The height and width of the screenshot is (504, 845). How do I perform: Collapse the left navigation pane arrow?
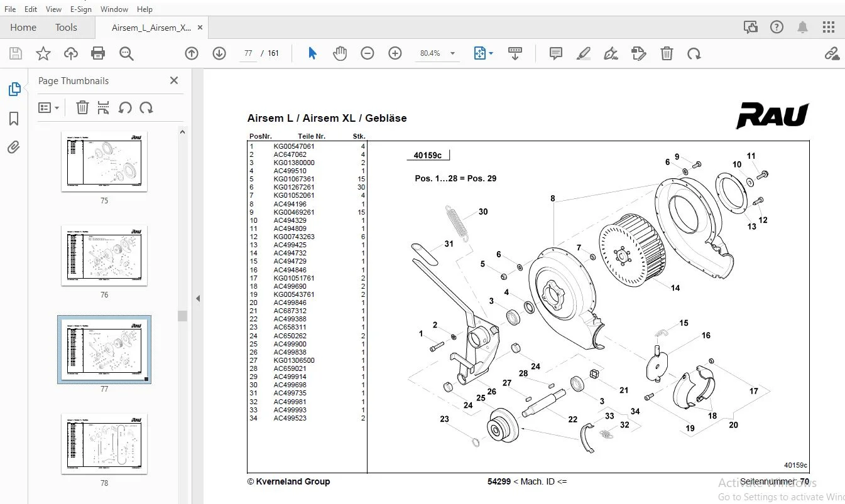[198, 299]
